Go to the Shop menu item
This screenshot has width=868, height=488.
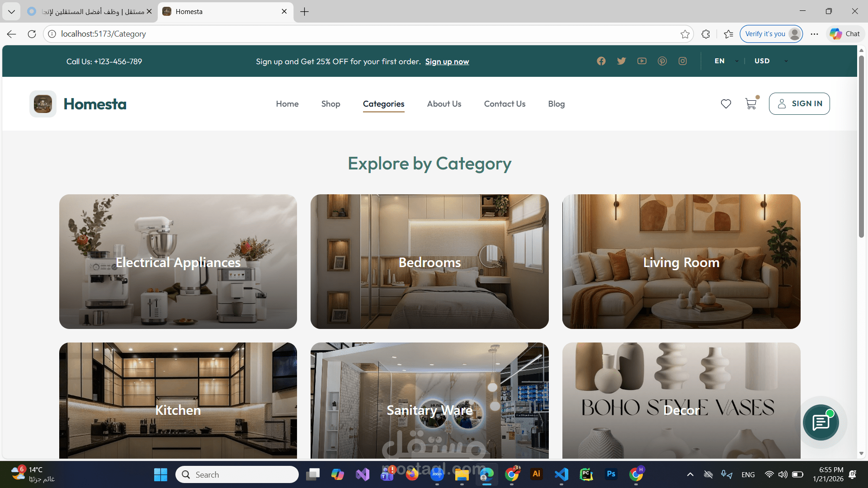pos(330,104)
